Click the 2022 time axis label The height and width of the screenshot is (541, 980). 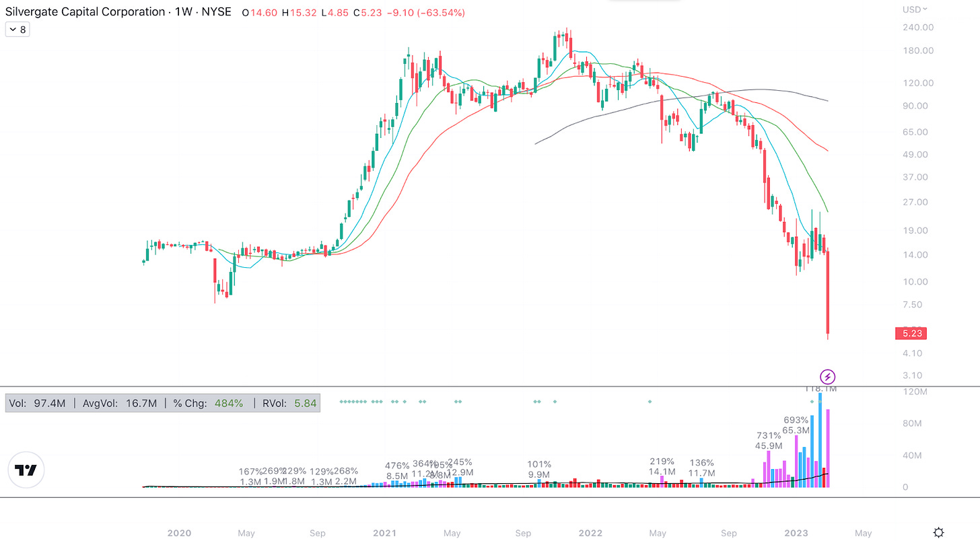[590, 534]
